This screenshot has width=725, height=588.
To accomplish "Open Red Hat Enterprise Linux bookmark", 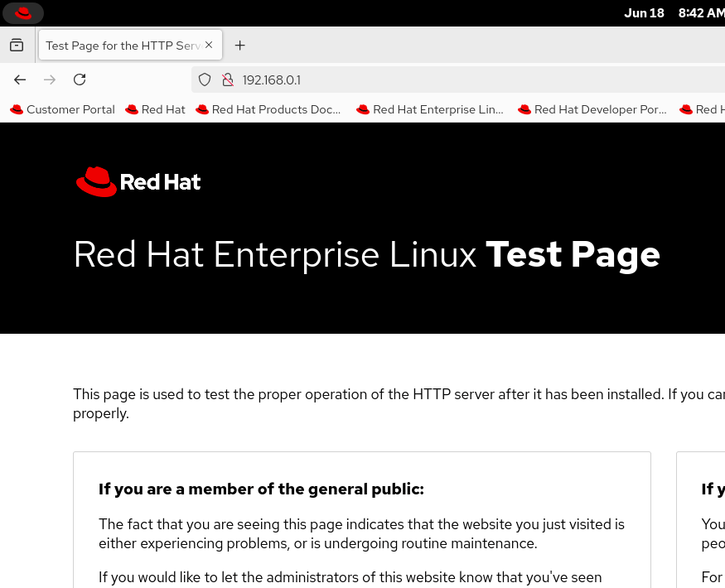I will click(429, 109).
